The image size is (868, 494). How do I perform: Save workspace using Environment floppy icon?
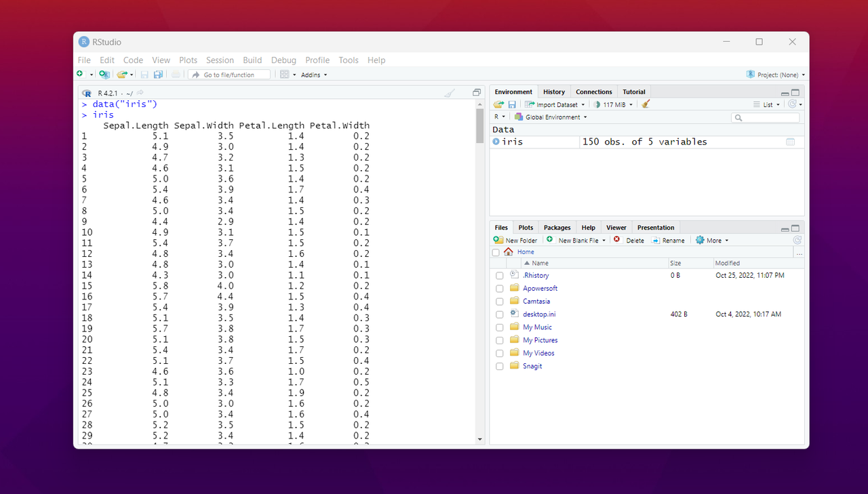pyautogui.click(x=512, y=104)
